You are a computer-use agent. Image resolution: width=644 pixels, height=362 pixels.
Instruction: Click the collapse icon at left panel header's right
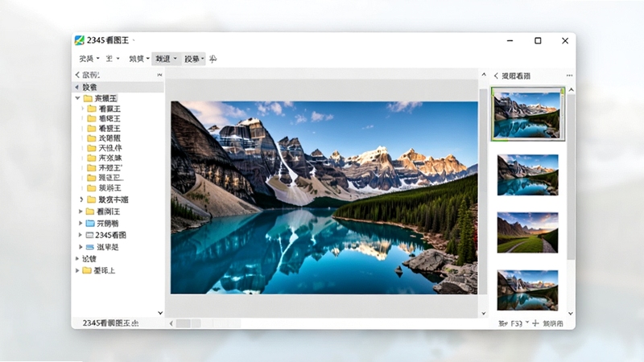[x=159, y=75]
